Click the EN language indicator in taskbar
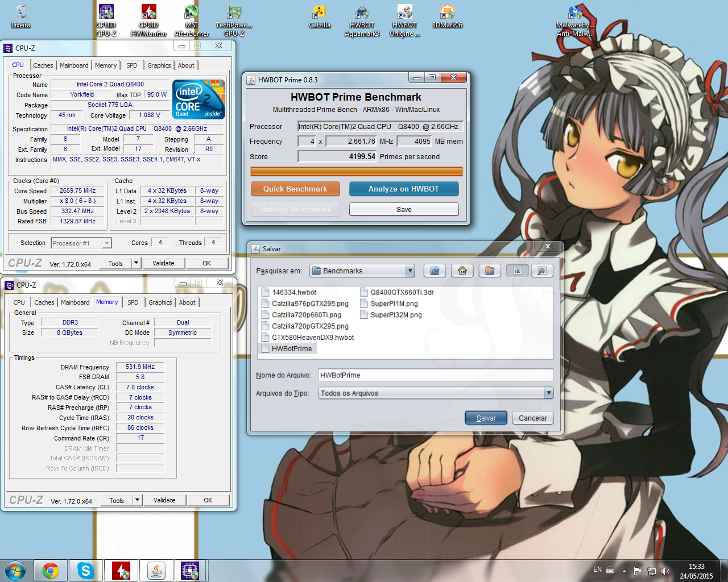 pyautogui.click(x=597, y=569)
